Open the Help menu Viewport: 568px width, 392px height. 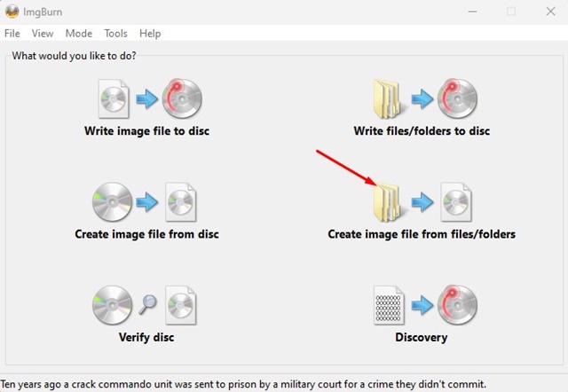click(150, 34)
